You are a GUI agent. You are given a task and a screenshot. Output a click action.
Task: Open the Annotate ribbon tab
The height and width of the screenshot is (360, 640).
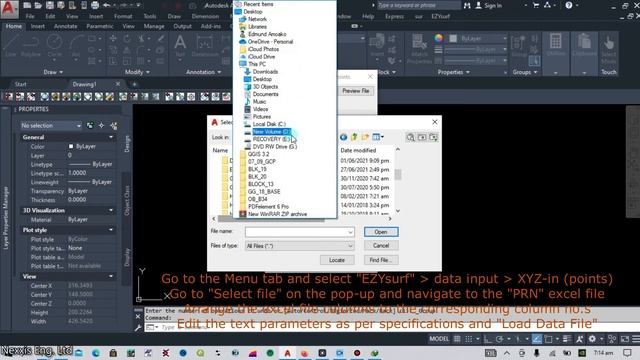tap(65, 26)
